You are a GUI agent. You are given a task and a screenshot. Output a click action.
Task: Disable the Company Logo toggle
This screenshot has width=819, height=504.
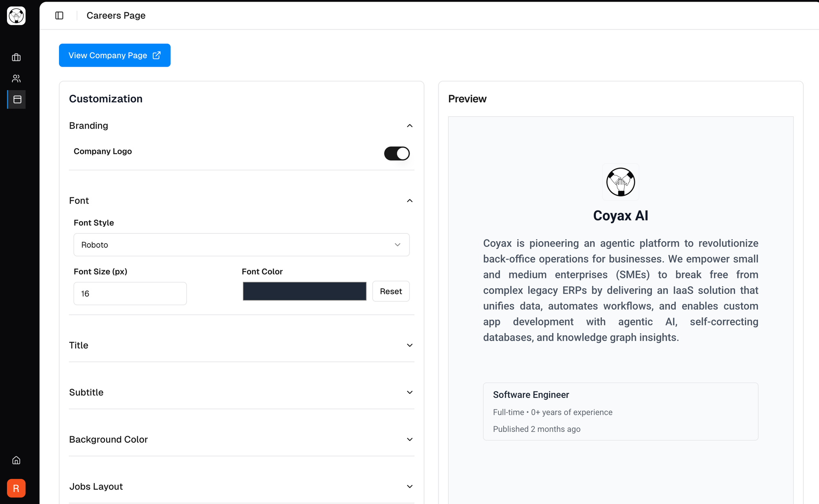(396, 154)
